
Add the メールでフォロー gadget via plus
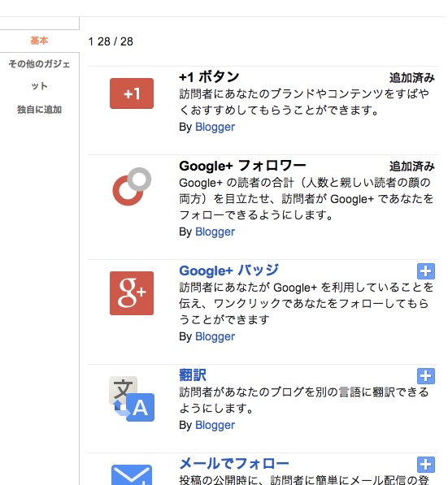(x=426, y=465)
